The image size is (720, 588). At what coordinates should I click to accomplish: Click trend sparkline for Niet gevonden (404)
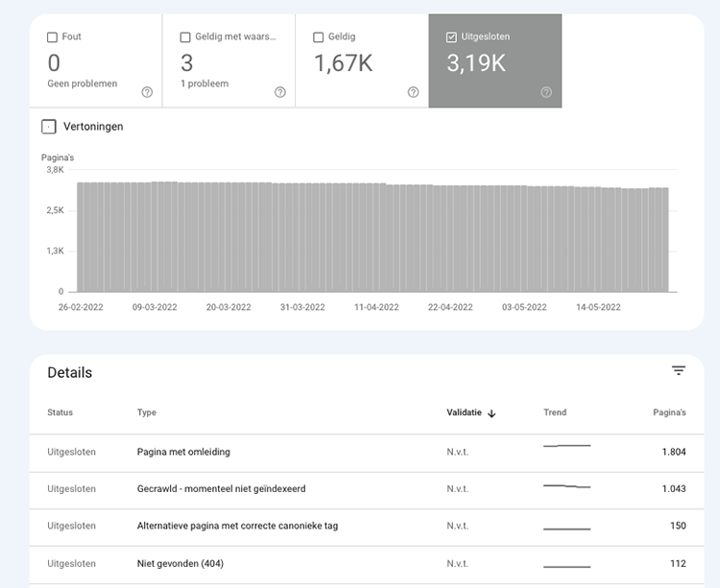pos(566,566)
